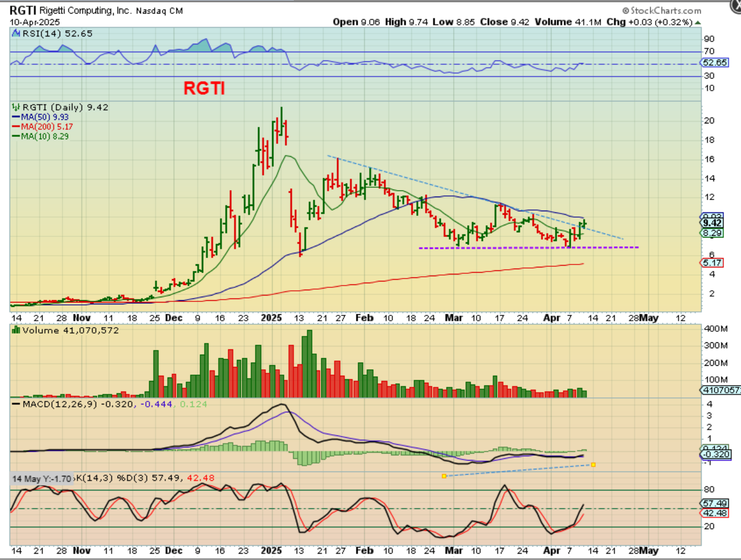Image resolution: width=741 pixels, height=560 pixels.
Task: Select the Rigetti Computing, Inc. company name
Action: (x=85, y=11)
